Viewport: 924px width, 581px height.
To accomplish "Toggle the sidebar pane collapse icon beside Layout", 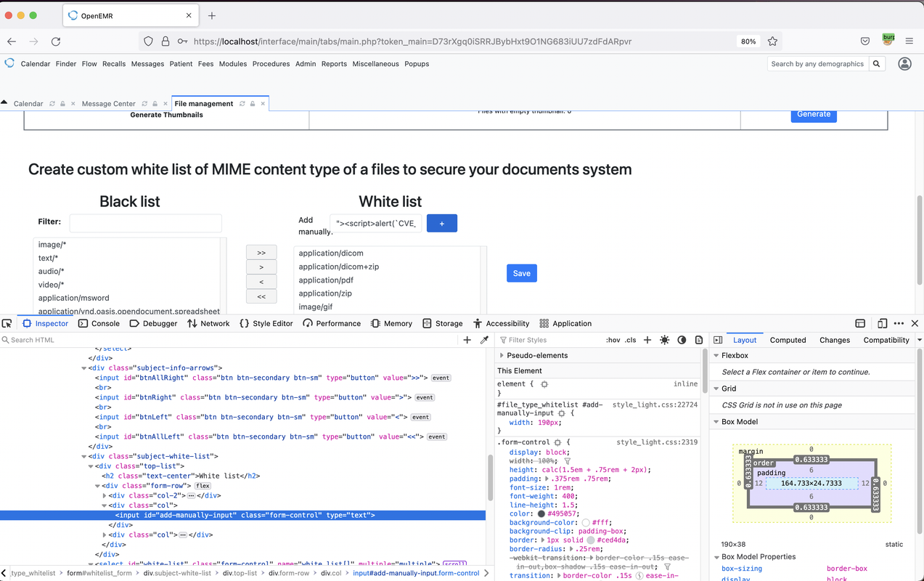I will (718, 340).
